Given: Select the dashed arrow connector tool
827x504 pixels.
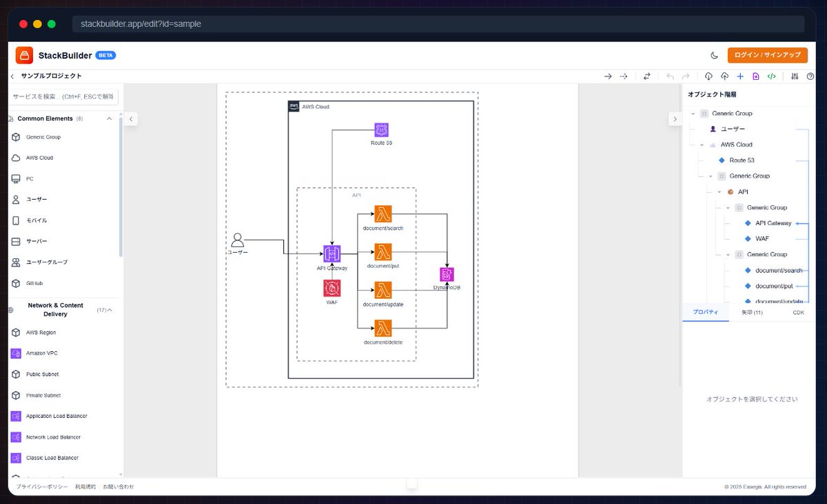Looking at the screenshot, I should pos(624,76).
